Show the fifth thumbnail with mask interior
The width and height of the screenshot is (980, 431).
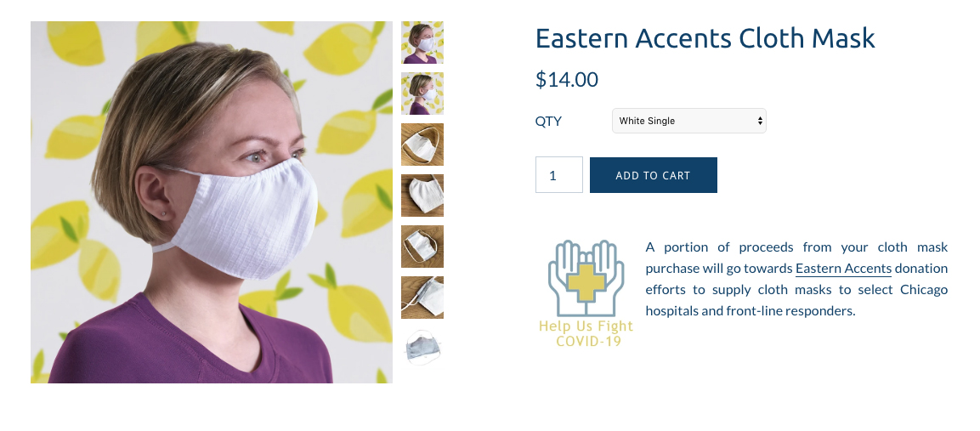tap(422, 247)
